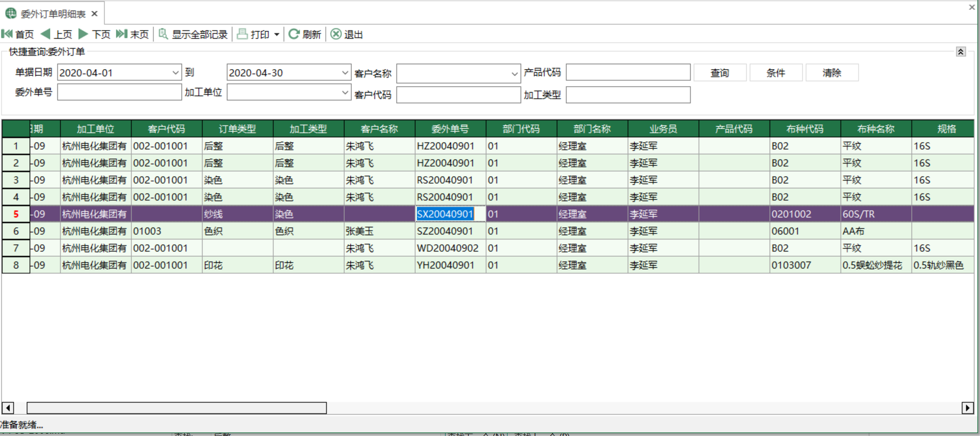Close the 委外订单明细表 tab
Screen dimensions: 980x436
tap(95, 14)
